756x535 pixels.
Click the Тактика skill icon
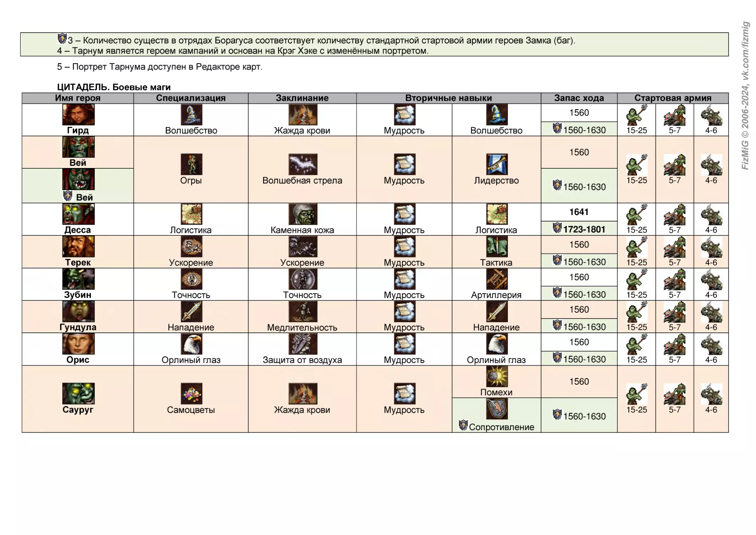click(497, 246)
